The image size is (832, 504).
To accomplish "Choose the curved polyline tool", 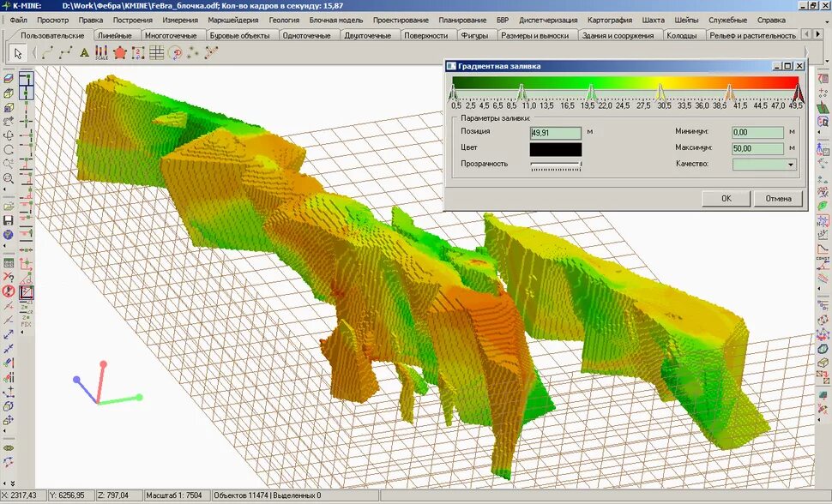I will click(x=48, y=53).
